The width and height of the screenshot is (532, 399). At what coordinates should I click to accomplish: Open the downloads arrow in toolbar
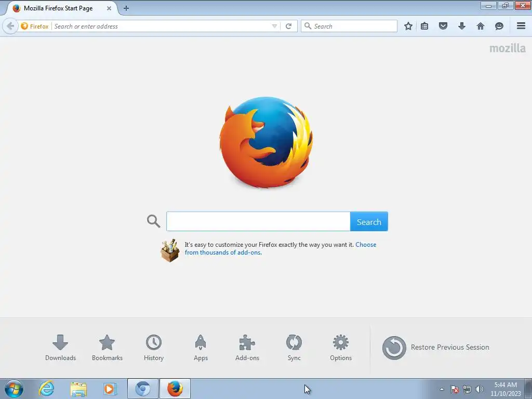coord(462,26)
